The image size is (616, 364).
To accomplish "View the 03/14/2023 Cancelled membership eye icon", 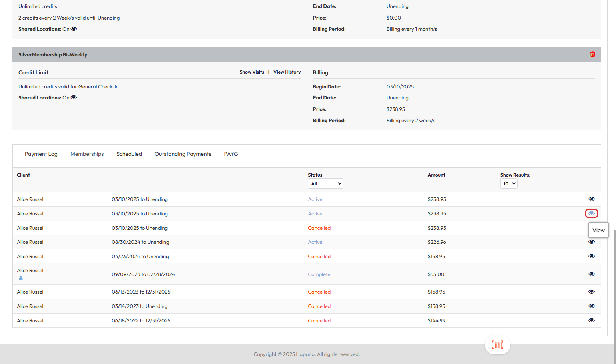I will coord(591,306).
